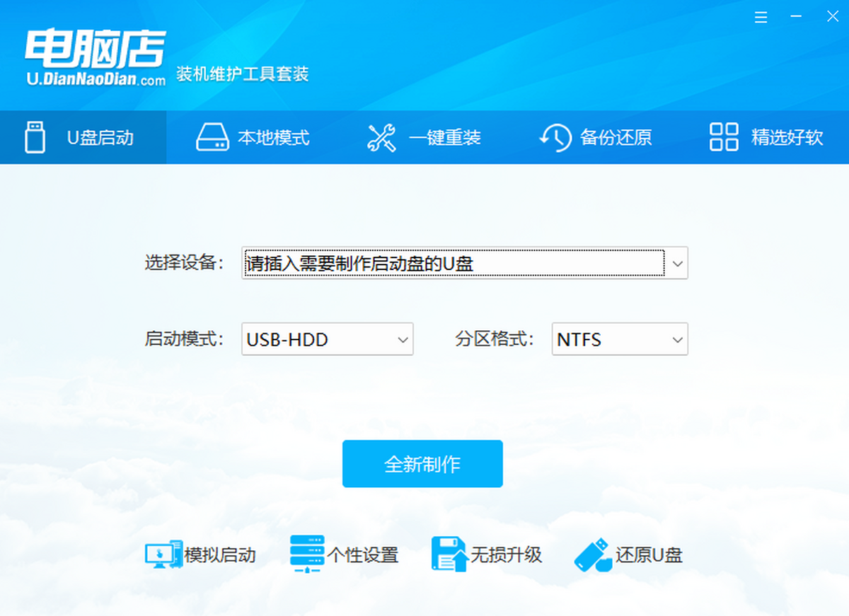Open the 一键重装 tab
The height and width of the screenshot is (616, 849).
(424, 137)
